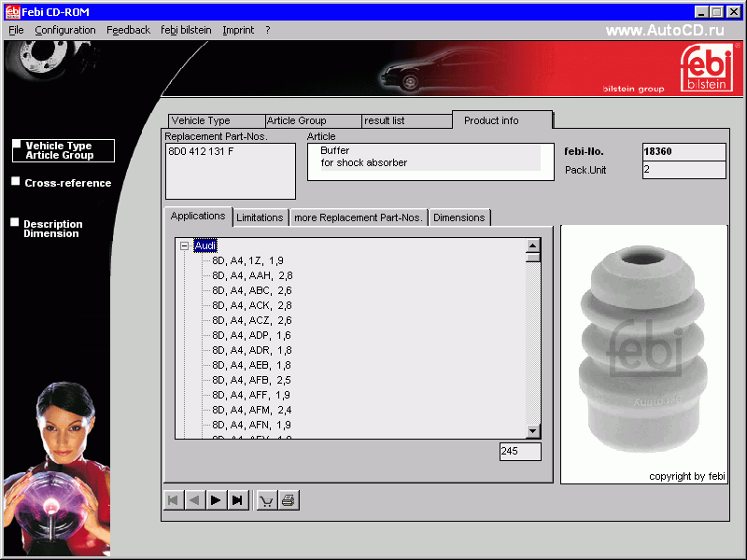Collapse the Audi tree node
747x560 pixels.
(x=184, y=245)
